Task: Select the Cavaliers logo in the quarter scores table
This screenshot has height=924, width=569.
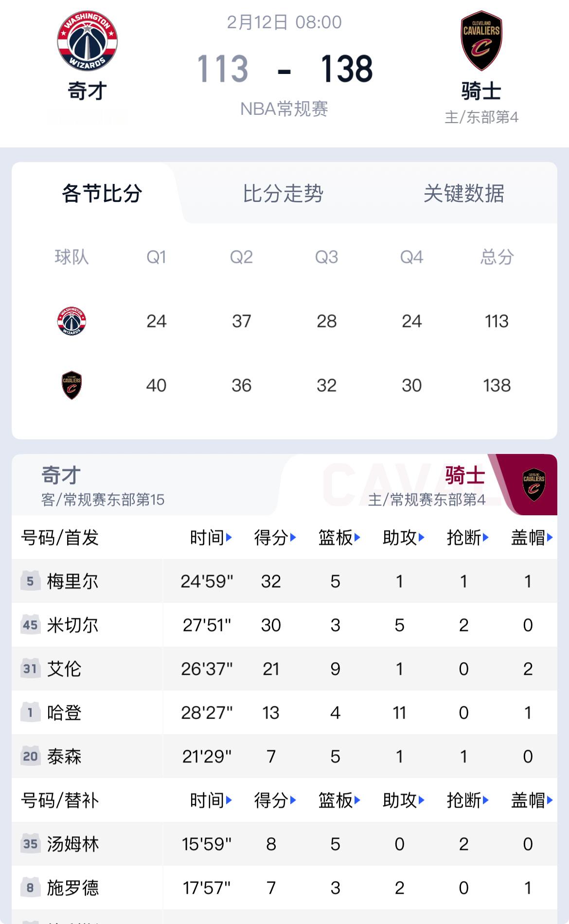Action: 71,385
